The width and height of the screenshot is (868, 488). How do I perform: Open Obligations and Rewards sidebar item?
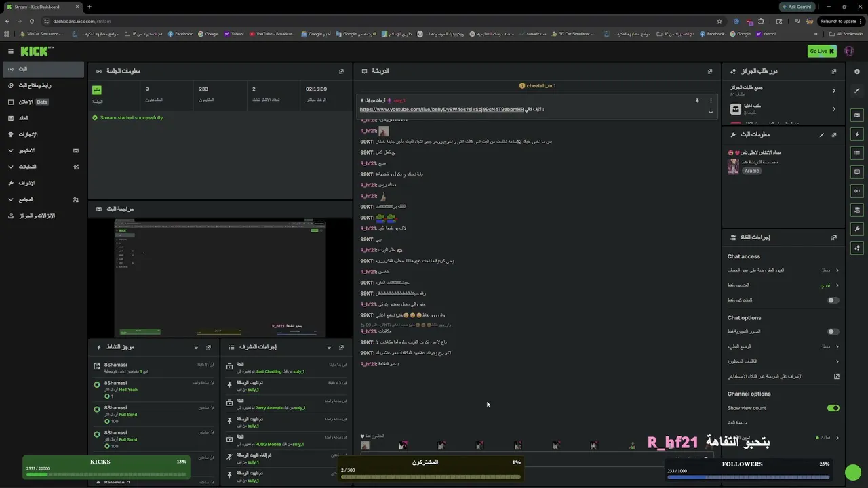[x=43, y=216]
